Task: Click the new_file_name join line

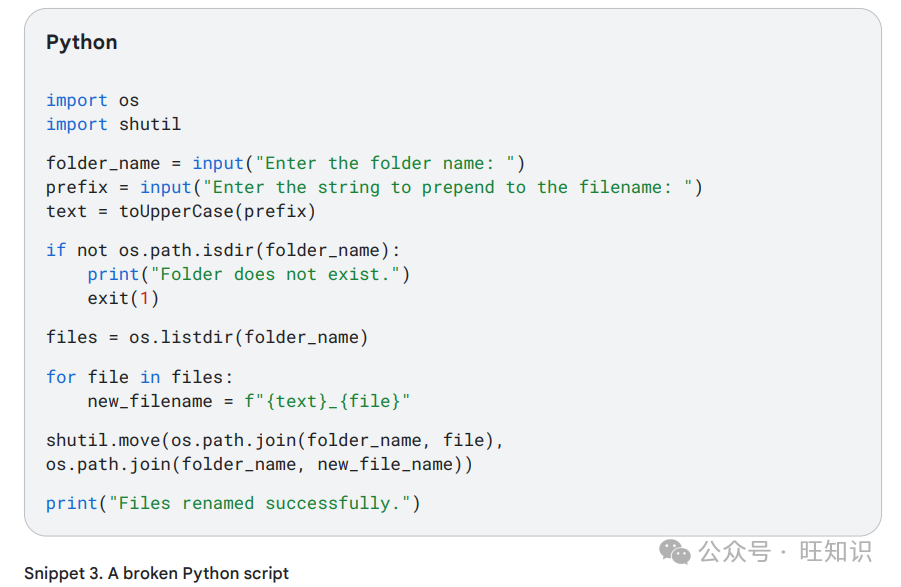Action: click(259, 464)
